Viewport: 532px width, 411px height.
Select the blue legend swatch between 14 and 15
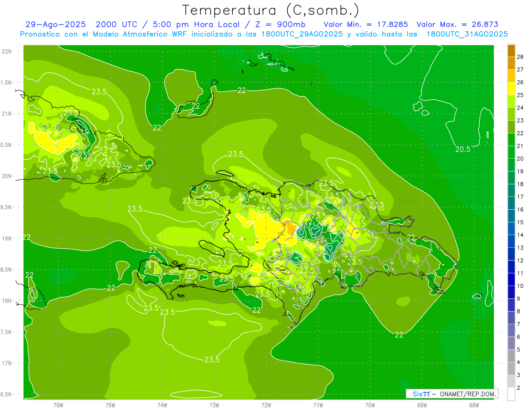point(511,228)
